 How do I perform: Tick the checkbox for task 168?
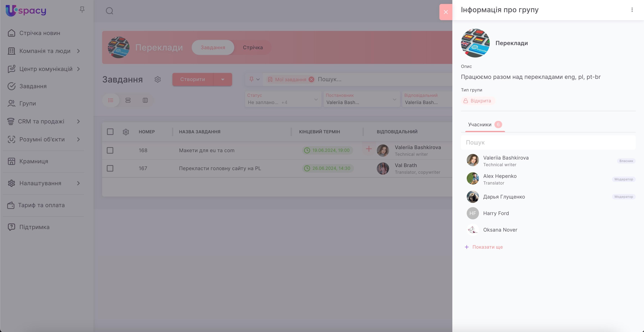[110, 150]
